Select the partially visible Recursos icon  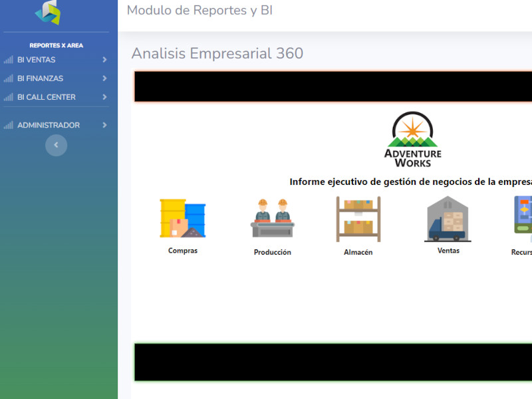click(523, 215)
